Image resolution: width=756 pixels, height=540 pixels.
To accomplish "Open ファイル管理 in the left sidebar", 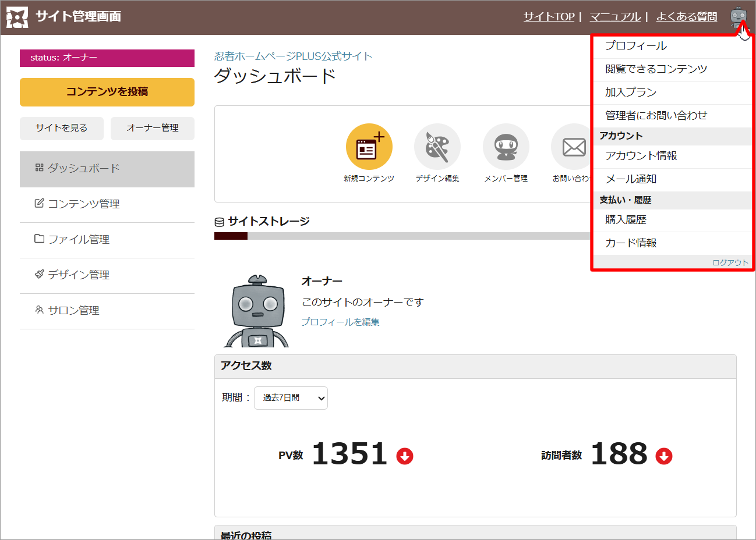I will [x=79, y=240].
